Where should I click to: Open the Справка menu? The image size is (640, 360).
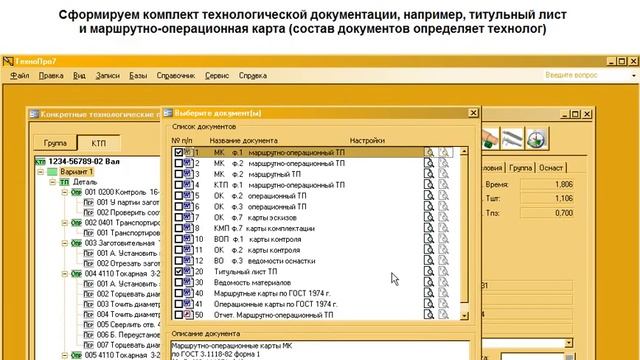coord(253,76)
